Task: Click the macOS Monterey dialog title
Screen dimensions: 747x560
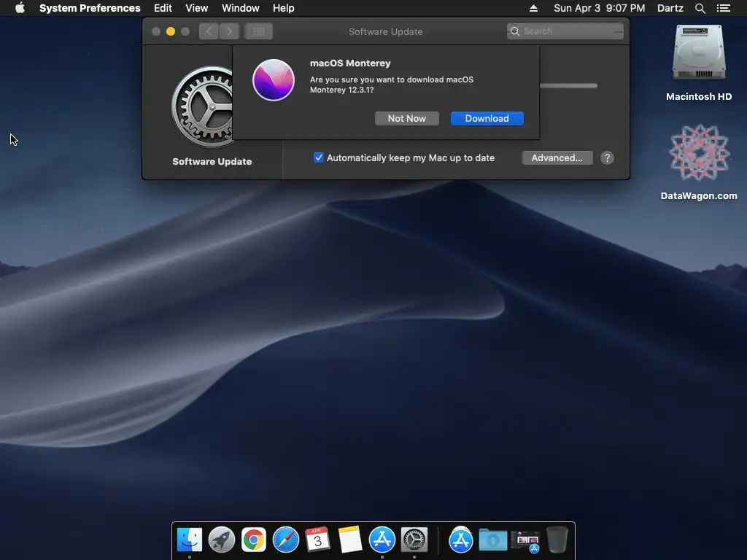Action: 350,63
